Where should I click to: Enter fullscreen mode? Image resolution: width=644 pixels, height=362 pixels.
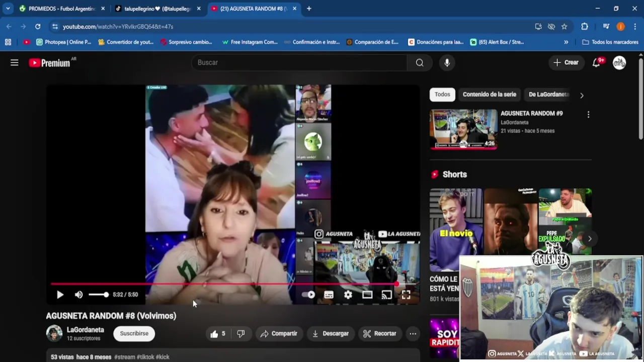click(x=406, y=295)
